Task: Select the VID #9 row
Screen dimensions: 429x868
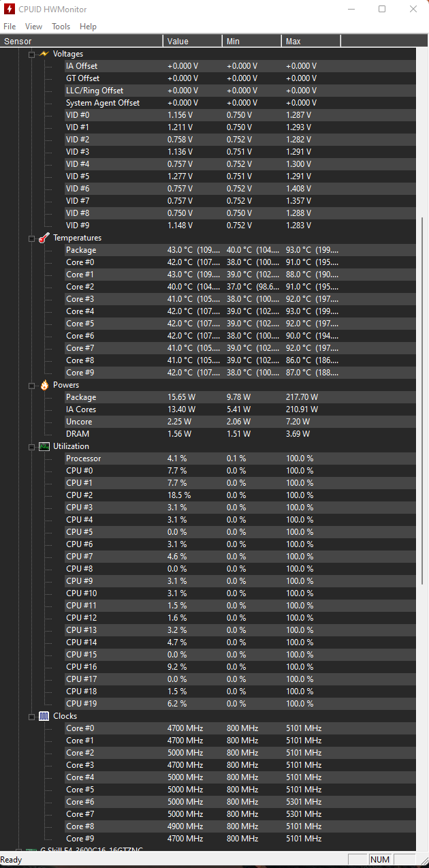Action: point(240,226)
